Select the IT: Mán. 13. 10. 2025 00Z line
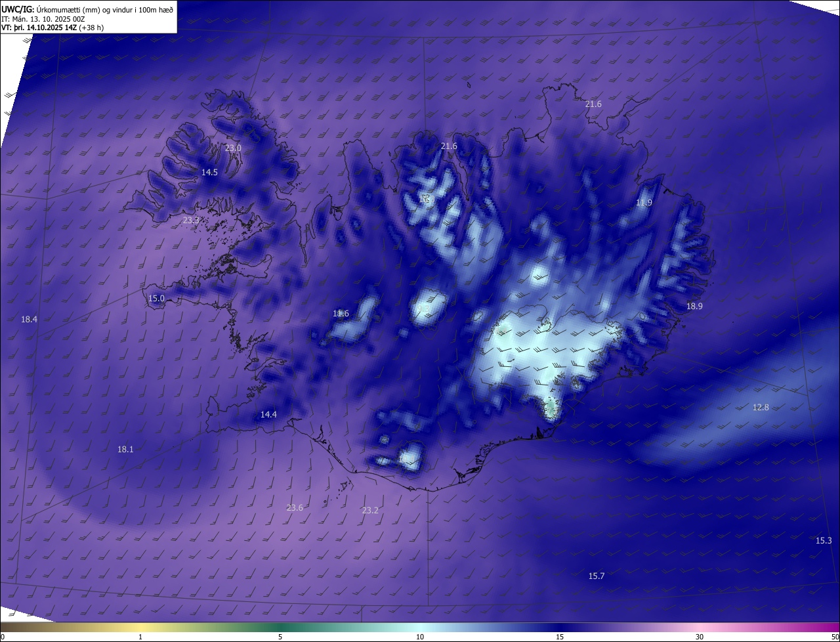The height and width of the screenshot is (642, 840). point(43,18)
